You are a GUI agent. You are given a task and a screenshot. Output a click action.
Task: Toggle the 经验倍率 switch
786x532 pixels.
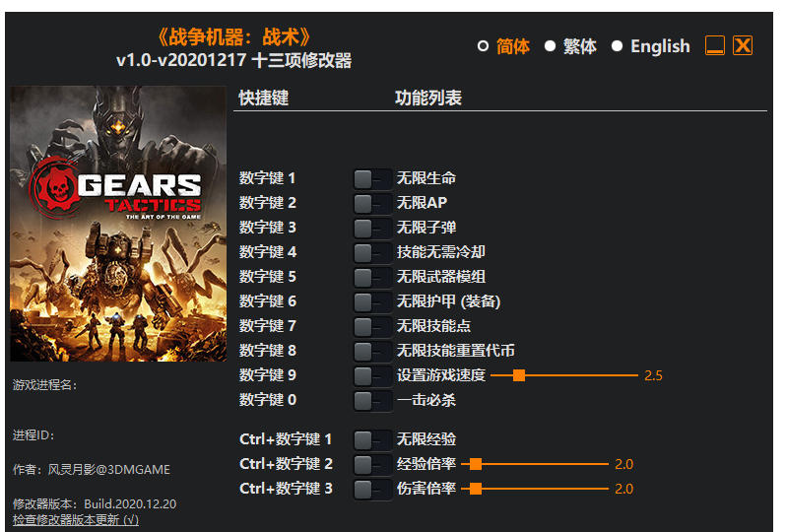pyautogui.click(x=372, y=464)
